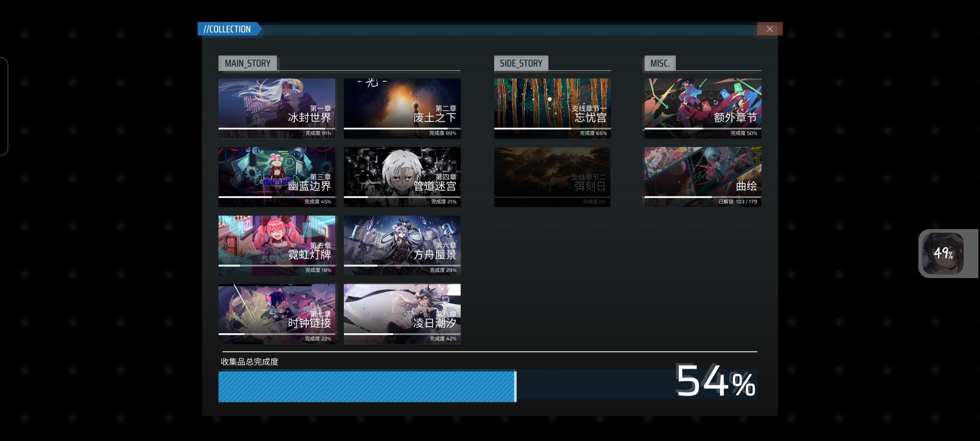Click the total collection progress bar
The height and width of the screenshot is (441, 980).
tap(367, 386)
